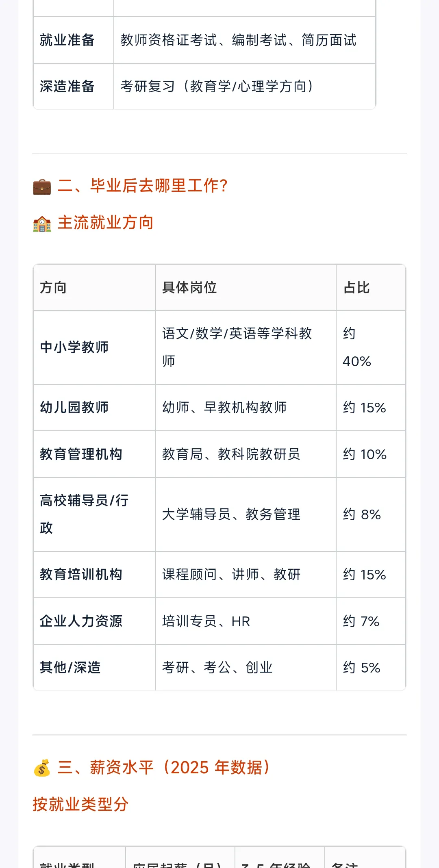
Task: Select the 幼儿园教师 cell
Action: click(x=95, y=408)
